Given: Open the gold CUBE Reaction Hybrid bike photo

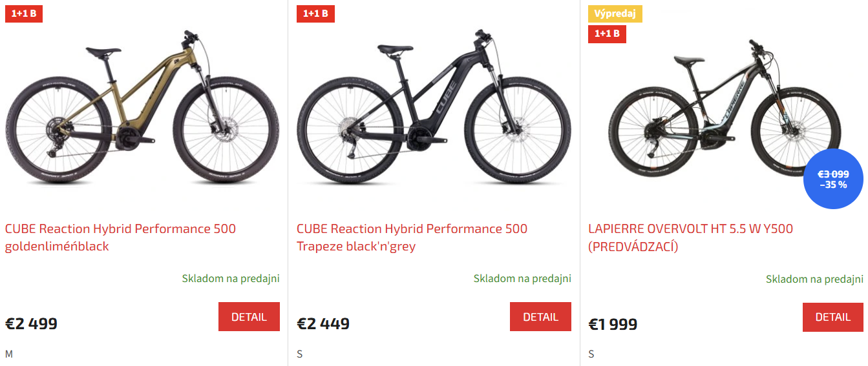Looking at the screenshot, I should click(142, 110).
